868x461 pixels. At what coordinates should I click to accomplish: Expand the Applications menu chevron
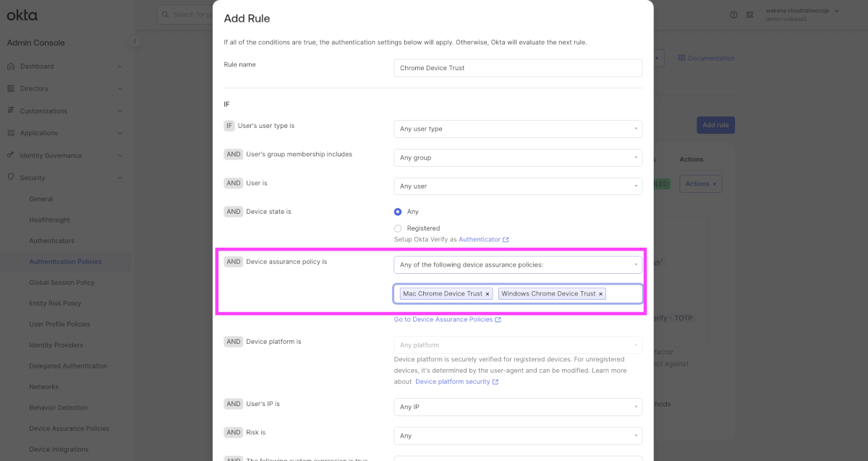tap(120, 133)
